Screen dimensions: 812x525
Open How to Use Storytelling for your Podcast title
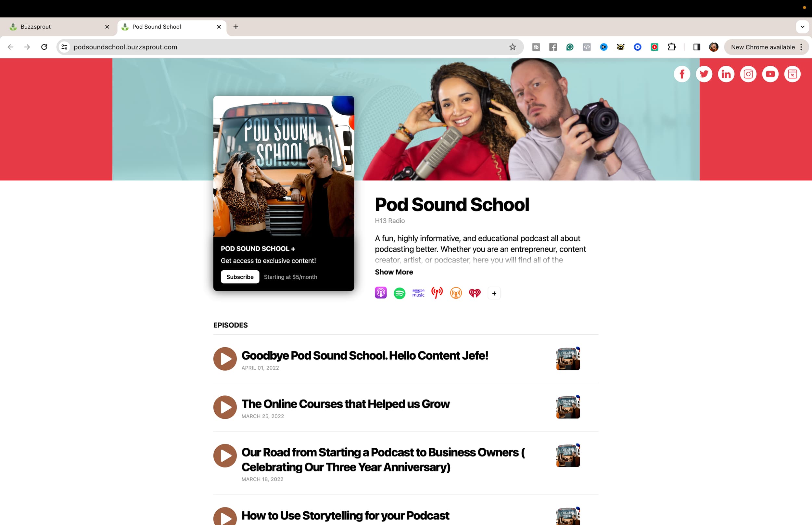tap(345, 516)
